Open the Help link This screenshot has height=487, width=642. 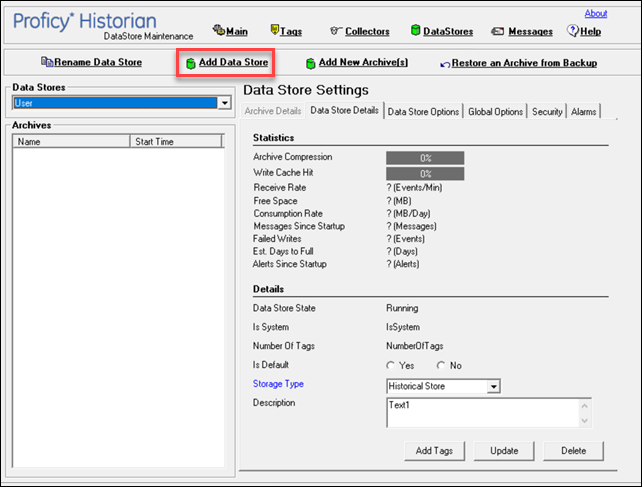coord(590,32)
